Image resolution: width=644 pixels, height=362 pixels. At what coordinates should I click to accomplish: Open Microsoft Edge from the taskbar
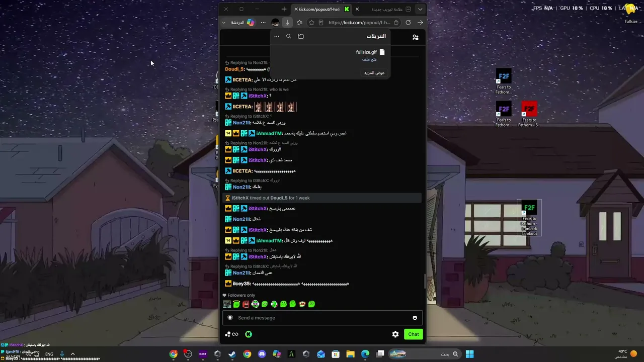pyautogui.click(x=365, y=354)
